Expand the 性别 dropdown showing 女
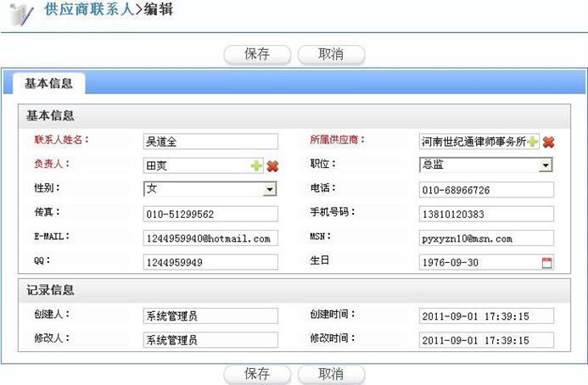 point(270,189)
